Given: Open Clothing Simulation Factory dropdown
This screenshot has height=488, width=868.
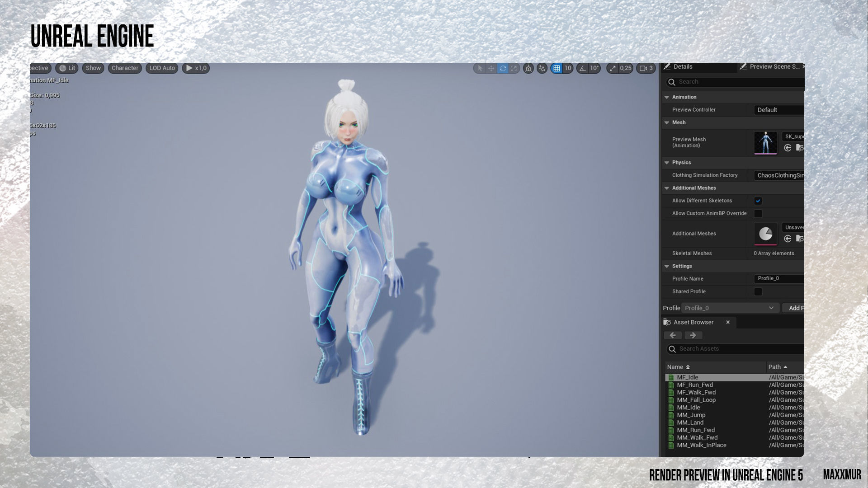Looking at the screenshot, I should pos(779,175).
